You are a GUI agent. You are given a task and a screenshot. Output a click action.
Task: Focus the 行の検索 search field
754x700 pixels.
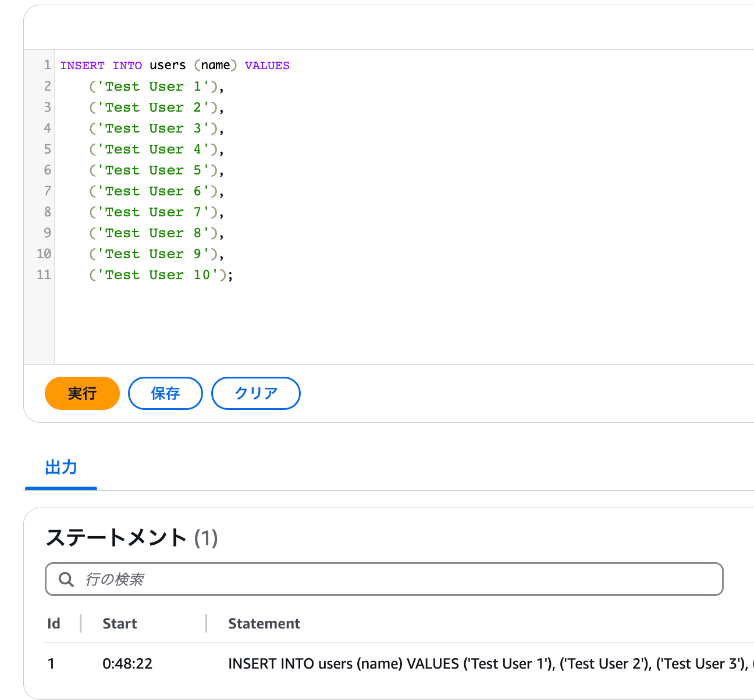(x=384, y=579)
